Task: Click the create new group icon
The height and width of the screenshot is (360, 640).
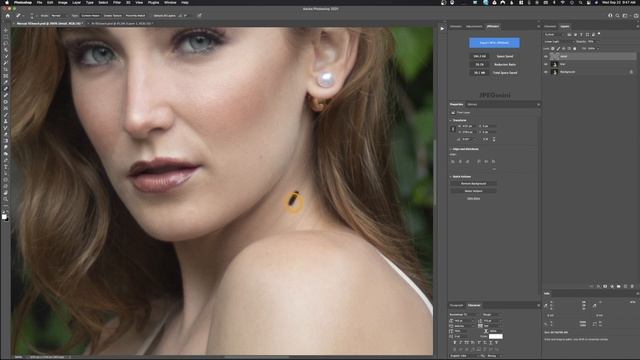Action: [619, 287]
